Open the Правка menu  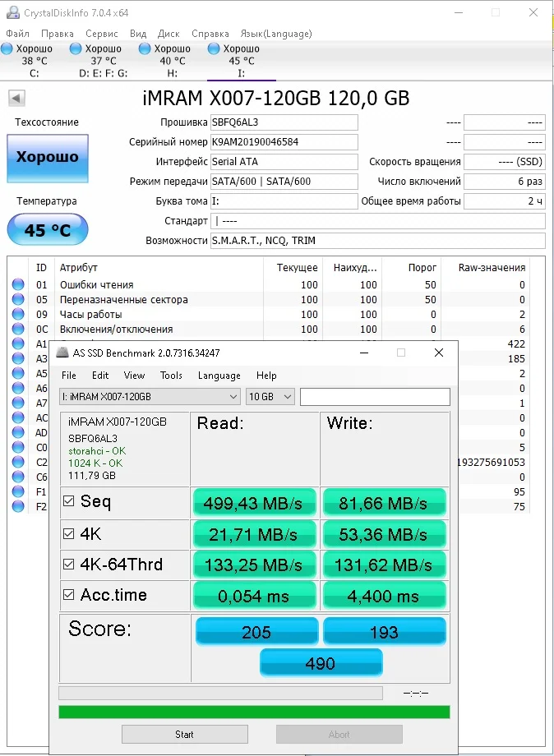(x=58, y=34)
